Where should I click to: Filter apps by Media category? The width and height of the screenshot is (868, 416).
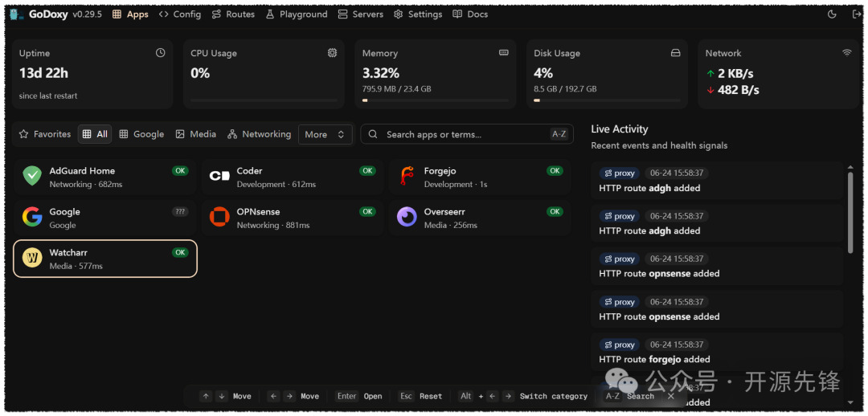pyautogui.click(x=195, y=134)
